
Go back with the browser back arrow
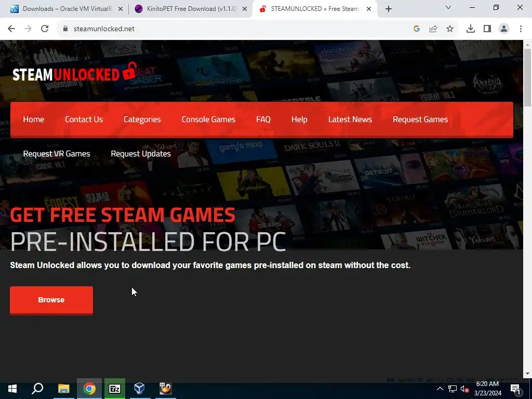pyautogui.click(x=11, y=29)
